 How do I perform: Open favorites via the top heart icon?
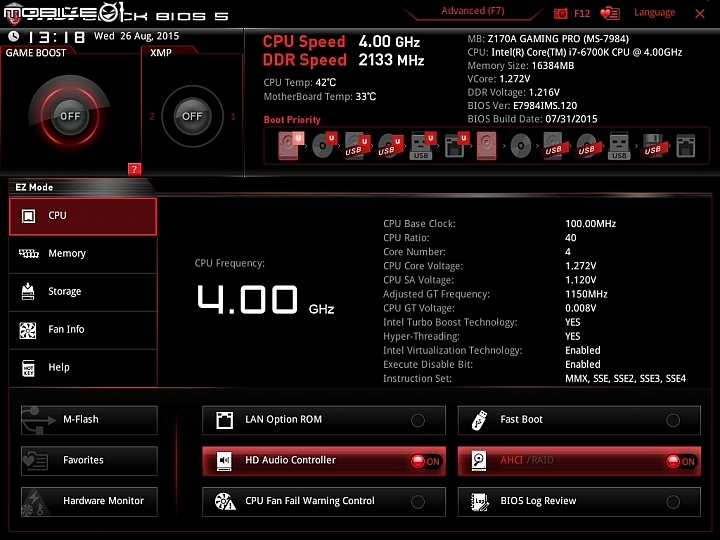point(610,13)
